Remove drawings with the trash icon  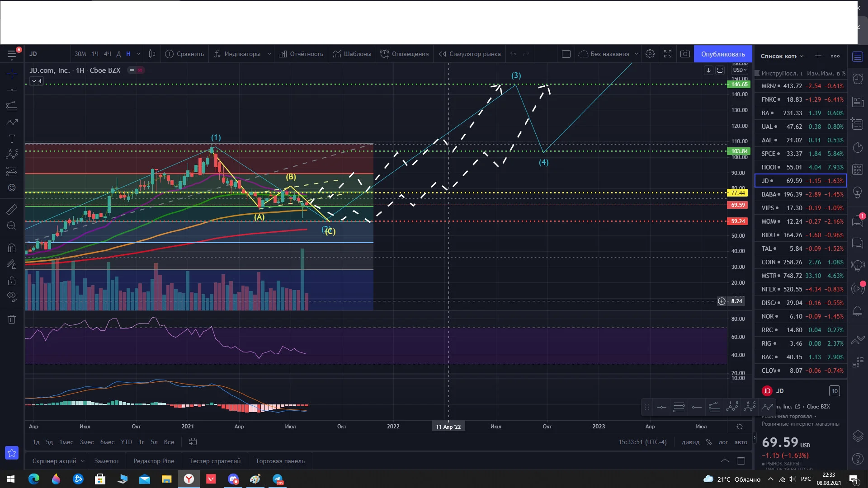coord(12,319)
